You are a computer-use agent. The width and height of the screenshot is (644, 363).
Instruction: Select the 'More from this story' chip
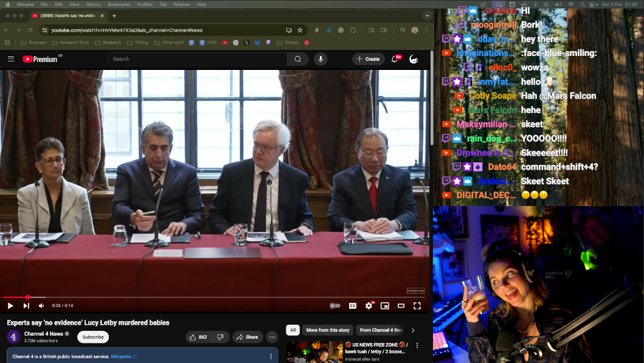tap(328, 330)
